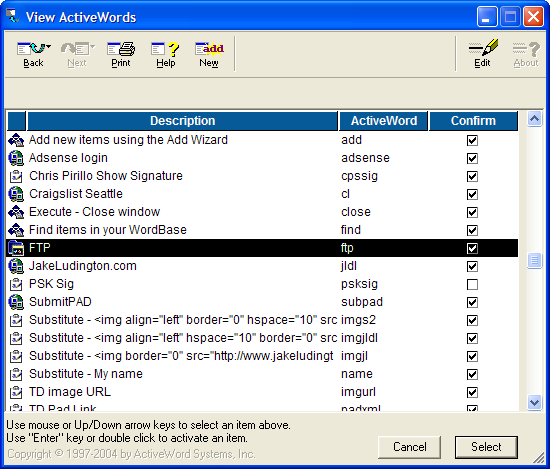Click the folder icon of the FTP row
The width and height of the screenshot is (550, 469).
16,248
